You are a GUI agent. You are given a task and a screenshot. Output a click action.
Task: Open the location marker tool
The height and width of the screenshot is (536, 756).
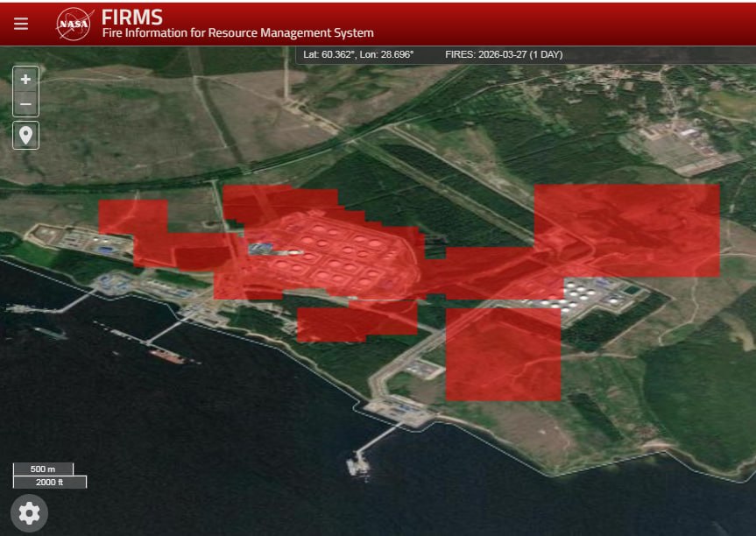[25, 136]
